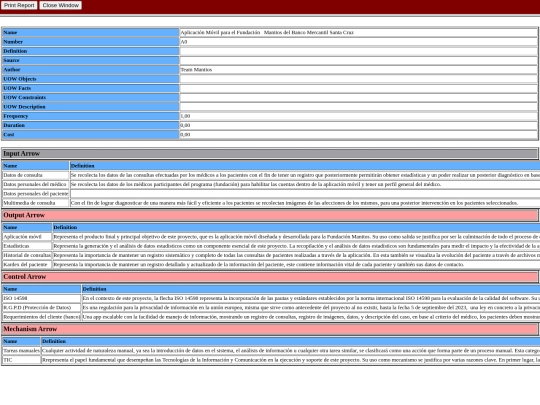Click the empty UOW Objects value cell

coord(358,79)
